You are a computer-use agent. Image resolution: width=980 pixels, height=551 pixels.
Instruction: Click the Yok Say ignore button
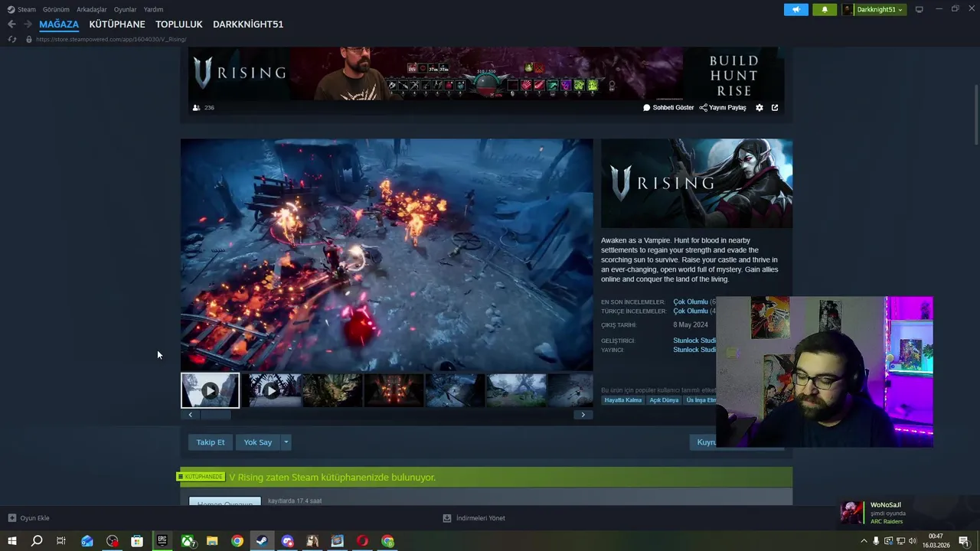[258, 442]
